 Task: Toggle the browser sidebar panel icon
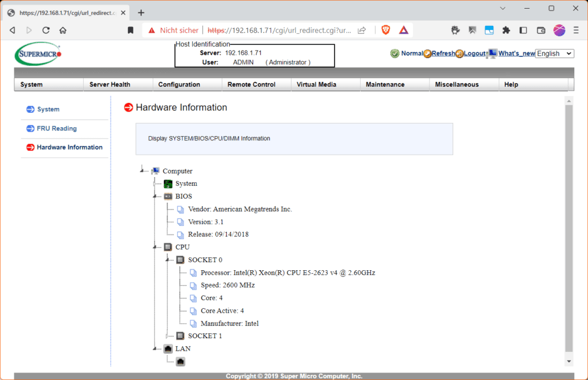[x=523, y=30]
